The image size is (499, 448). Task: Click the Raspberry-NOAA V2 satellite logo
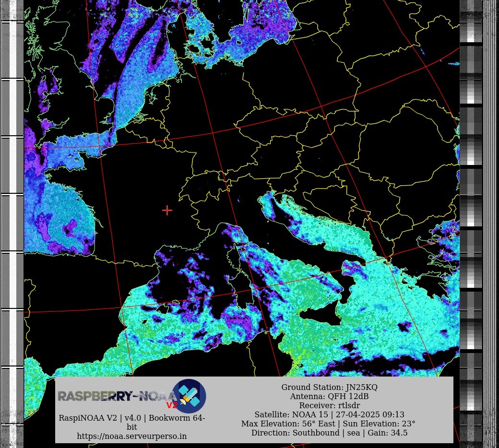pyautogui.click(x=189, y=396)
